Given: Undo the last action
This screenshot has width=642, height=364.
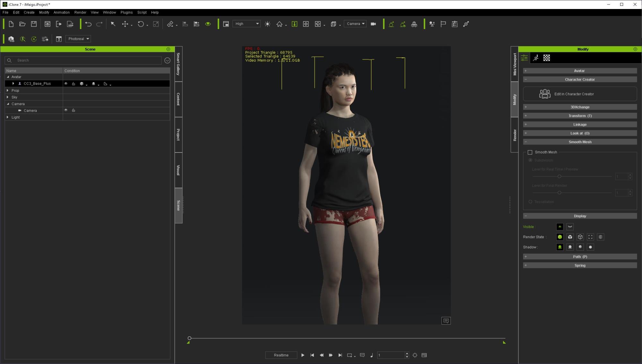Looking at the screenshot, I should coord(88,24).
